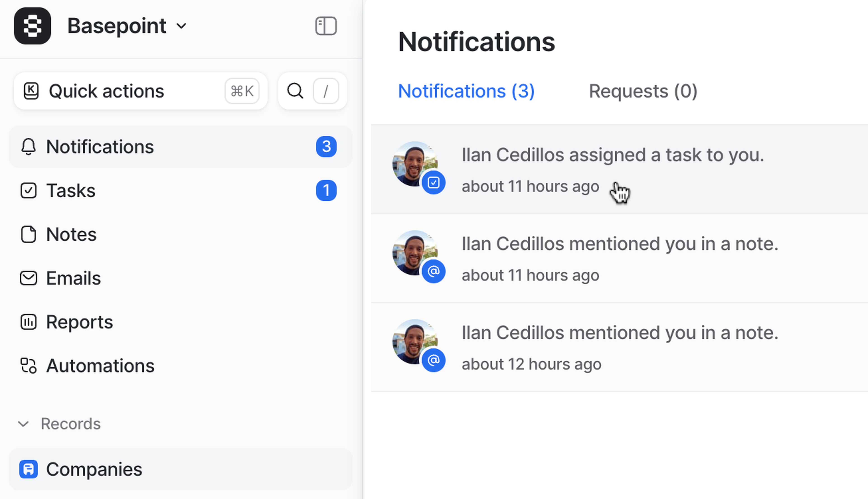Open Companies via its blue icon
868x499 pixels.
click(x=28, y=469)
